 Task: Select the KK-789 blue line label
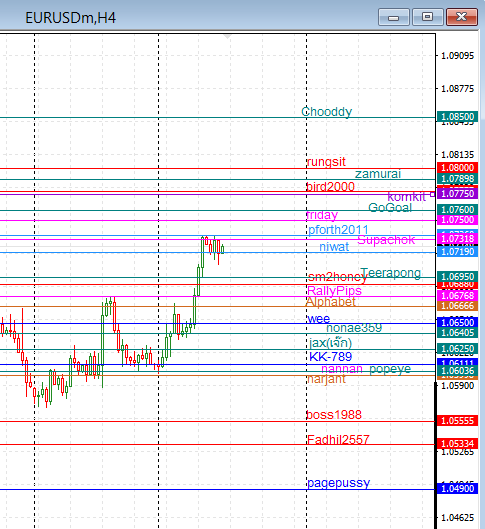coord(330,357)
